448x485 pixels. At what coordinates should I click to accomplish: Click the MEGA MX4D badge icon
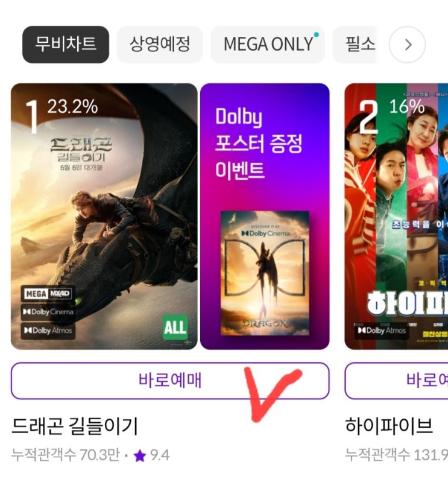(48, 293)
